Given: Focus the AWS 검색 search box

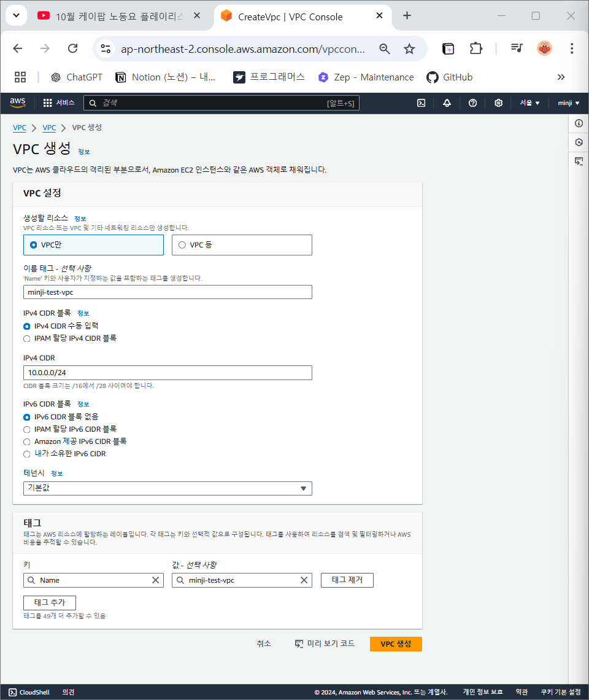Looking at the screenshot, I should pyautogui.click(x=221, y=103).
